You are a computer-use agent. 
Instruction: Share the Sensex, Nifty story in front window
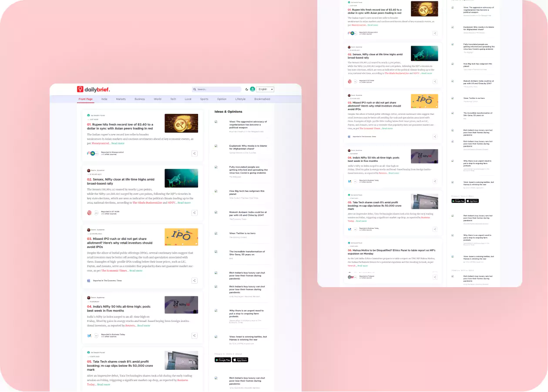pos(195,213)
